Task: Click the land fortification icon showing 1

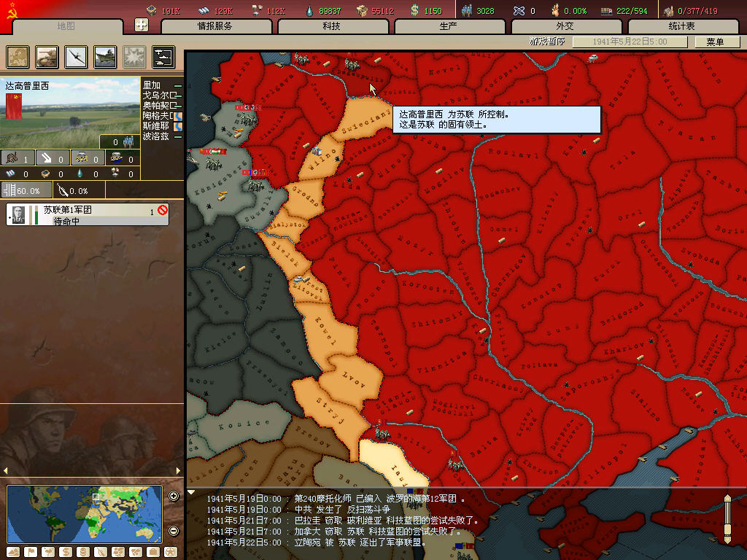Action: pos(18,158)
